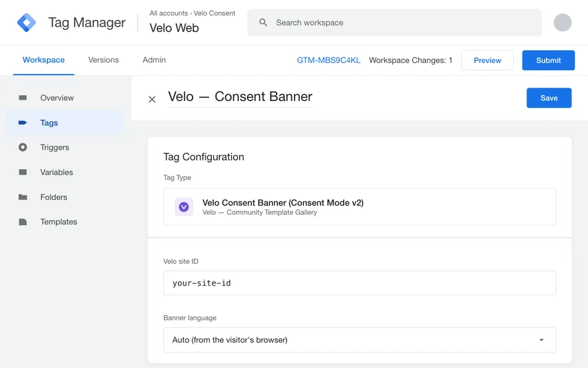The image size is (588, 368).
Task: Open Folders in the sidebar
Action: pyautogui.click(x=65, y=197)
